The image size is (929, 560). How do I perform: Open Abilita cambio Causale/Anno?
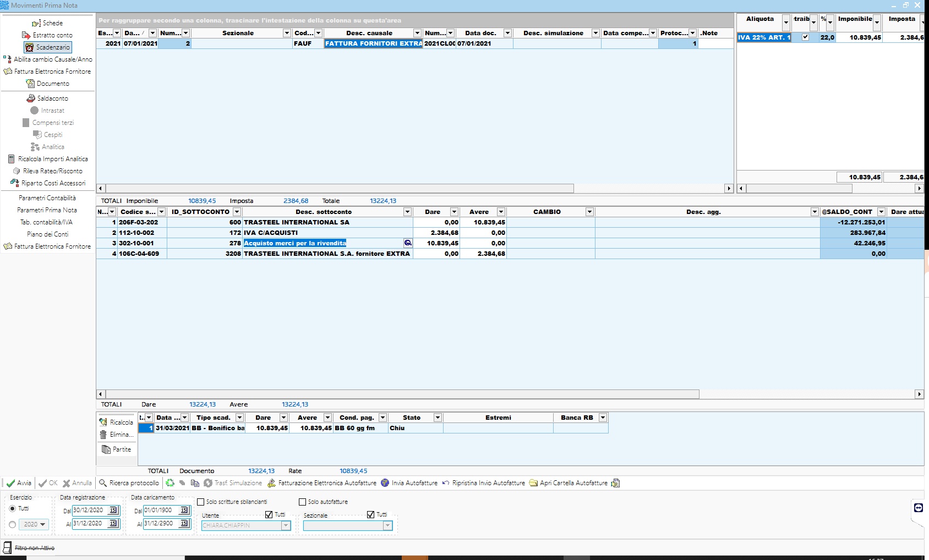click(48, 59)
